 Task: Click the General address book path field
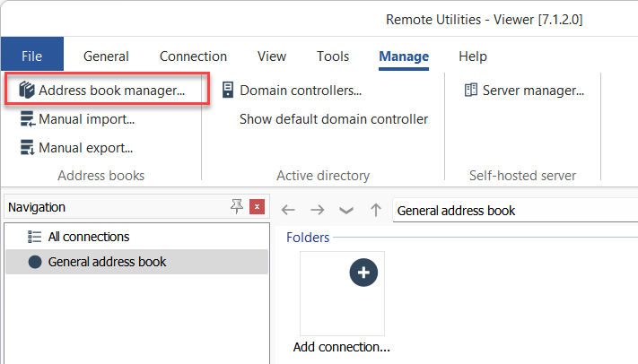pyautogui.click(x=511, y=211)
